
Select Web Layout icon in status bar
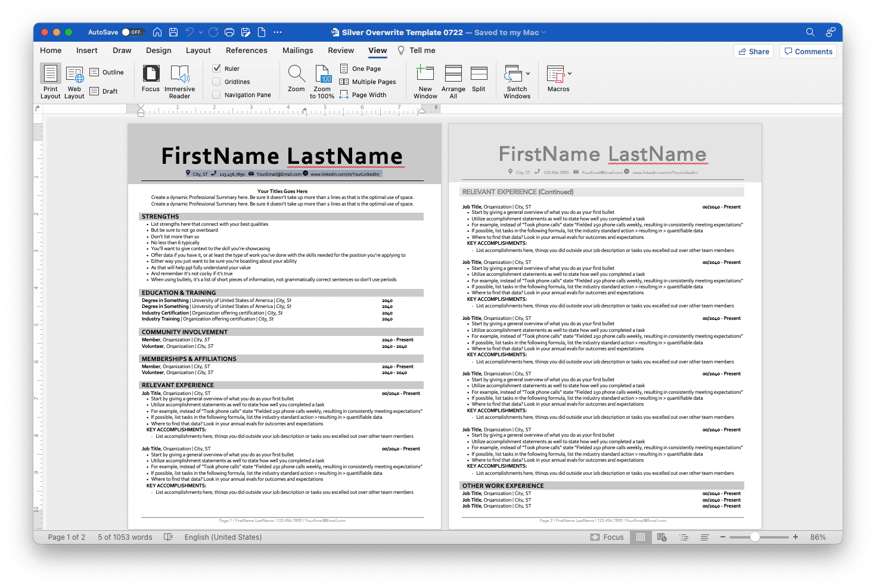[662, 537]
